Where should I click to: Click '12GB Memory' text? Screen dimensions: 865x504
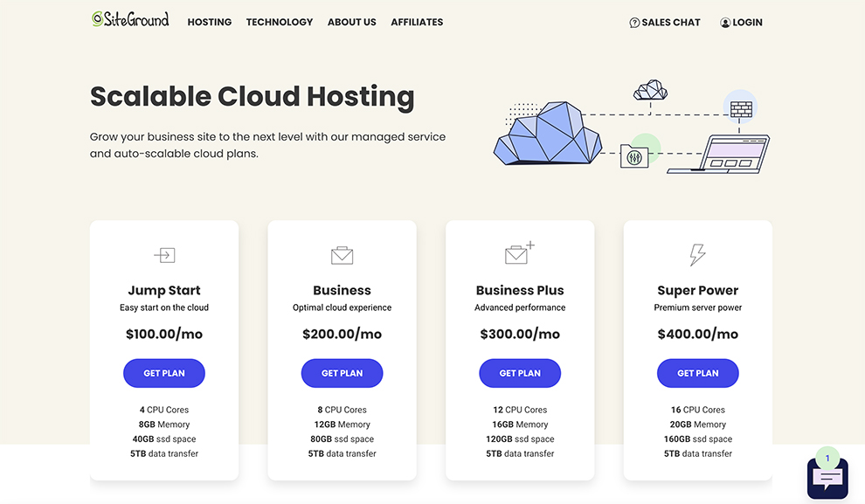[342, 425]
